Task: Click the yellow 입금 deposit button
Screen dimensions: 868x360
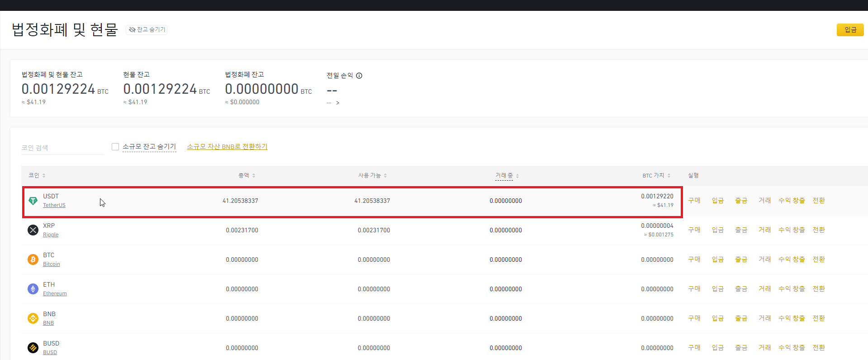Action: click(850, 30)
